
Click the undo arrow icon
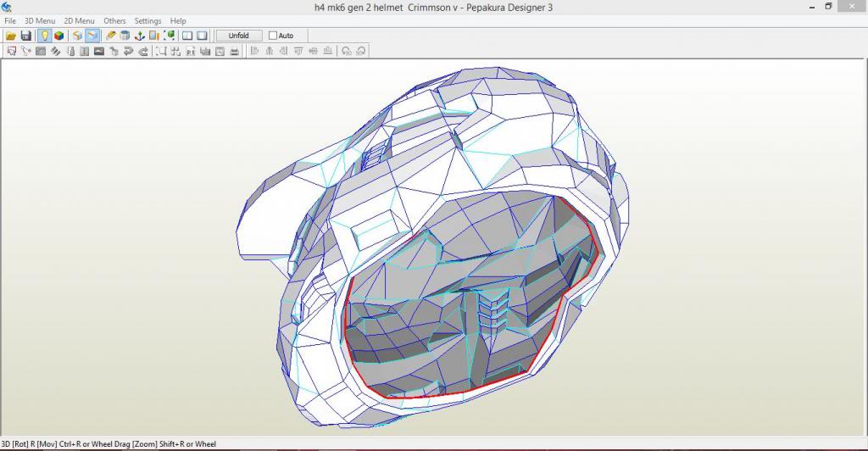tap(129, 51)
